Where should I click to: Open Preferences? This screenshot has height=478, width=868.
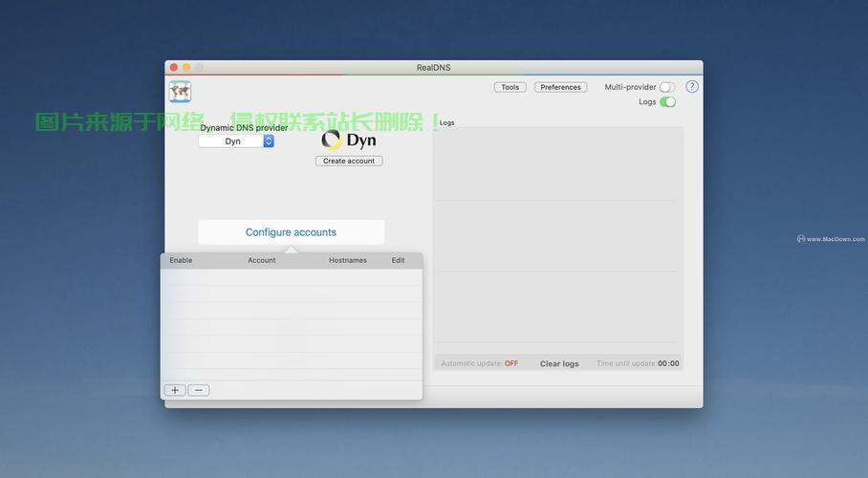(560, 87)
